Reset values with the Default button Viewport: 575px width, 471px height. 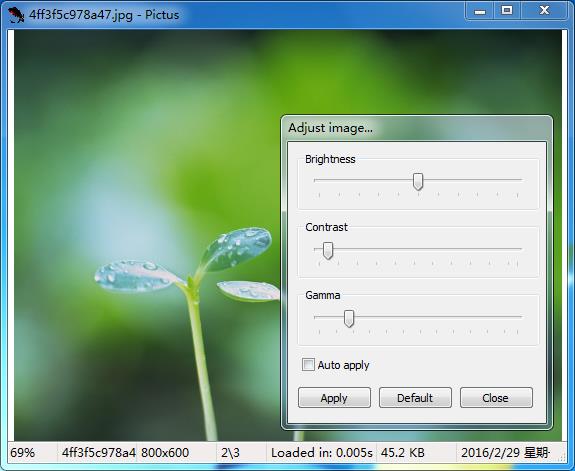[x=415, y=398]
